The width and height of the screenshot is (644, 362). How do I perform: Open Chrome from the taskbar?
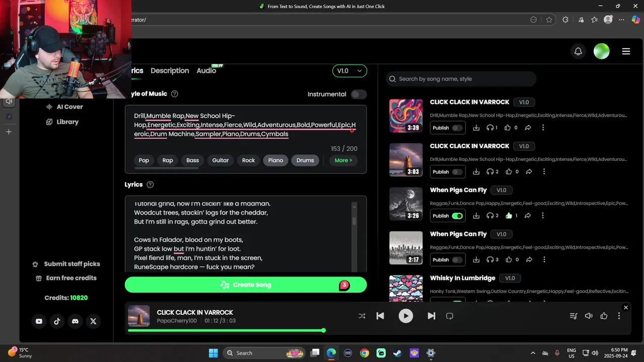click(x=364, y=353)
